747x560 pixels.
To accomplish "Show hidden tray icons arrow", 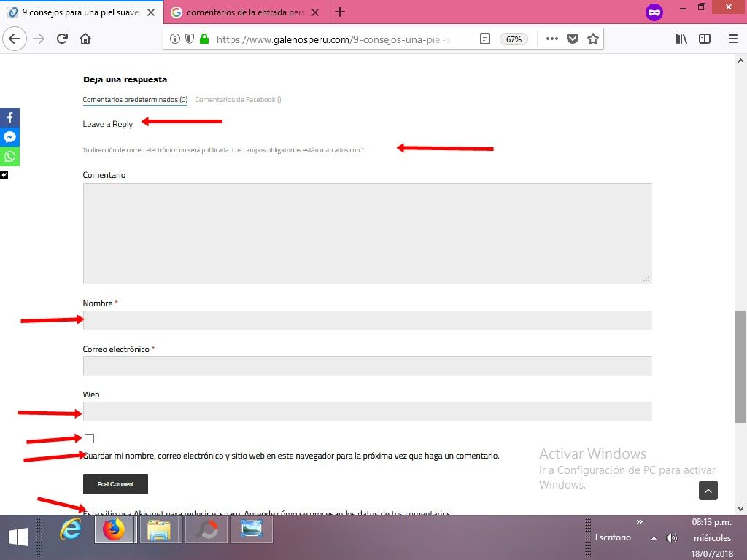I will tap(654, 538).
